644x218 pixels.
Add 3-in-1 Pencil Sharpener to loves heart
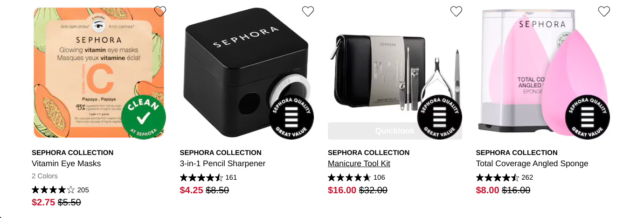tap(308, 11)
